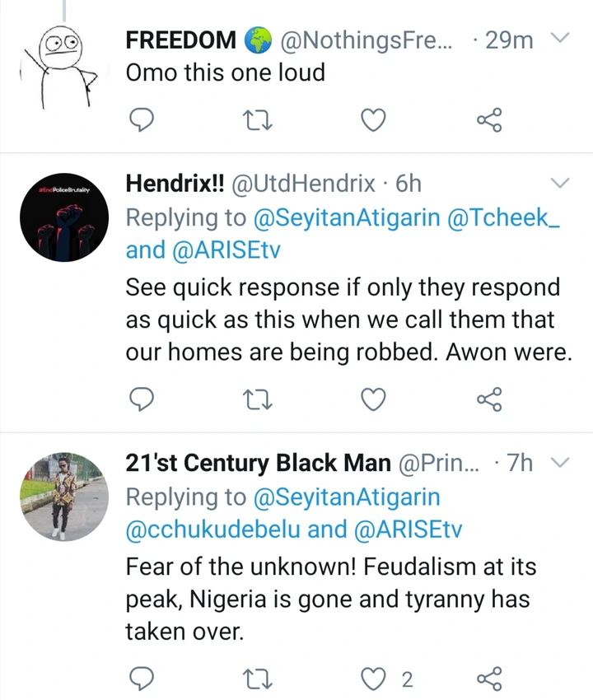Retweet FREEDOM's 'Omo this one loud' tweet
This screenshot has height=700, width=593.
[x=258, y=122]
